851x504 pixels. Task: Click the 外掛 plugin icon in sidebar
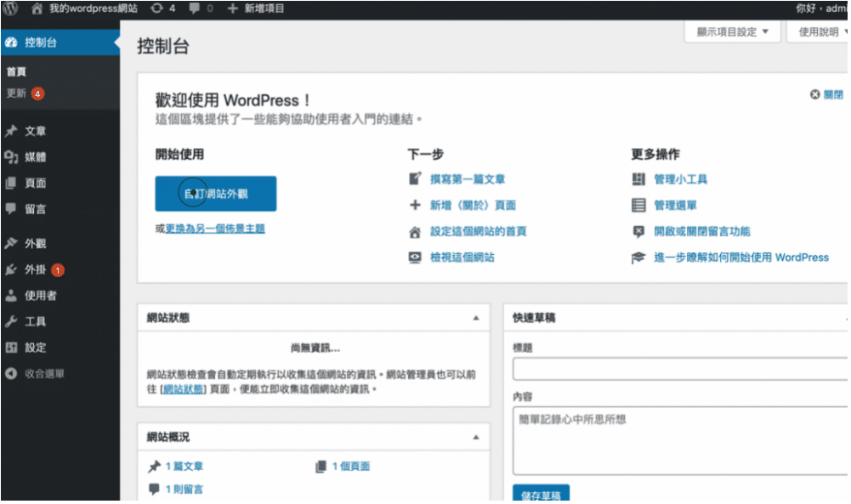click(x=11, y=269)
